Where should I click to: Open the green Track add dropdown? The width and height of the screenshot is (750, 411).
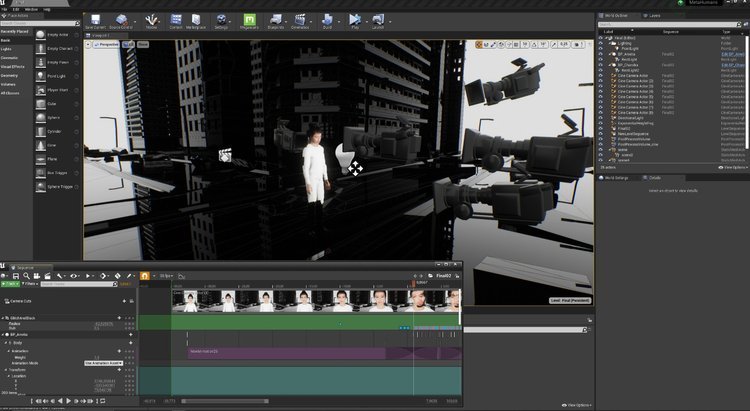(x=10, y=284)
